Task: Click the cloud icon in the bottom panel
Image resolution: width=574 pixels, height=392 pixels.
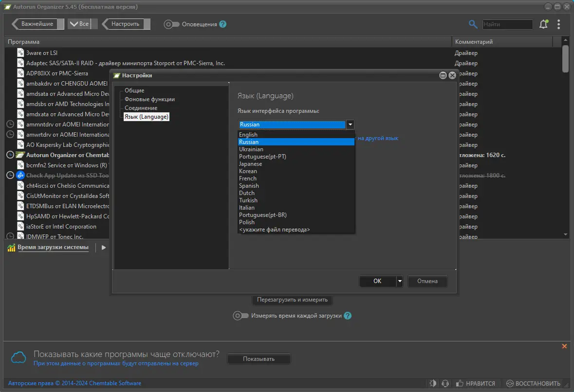Action: pos(18,357)
